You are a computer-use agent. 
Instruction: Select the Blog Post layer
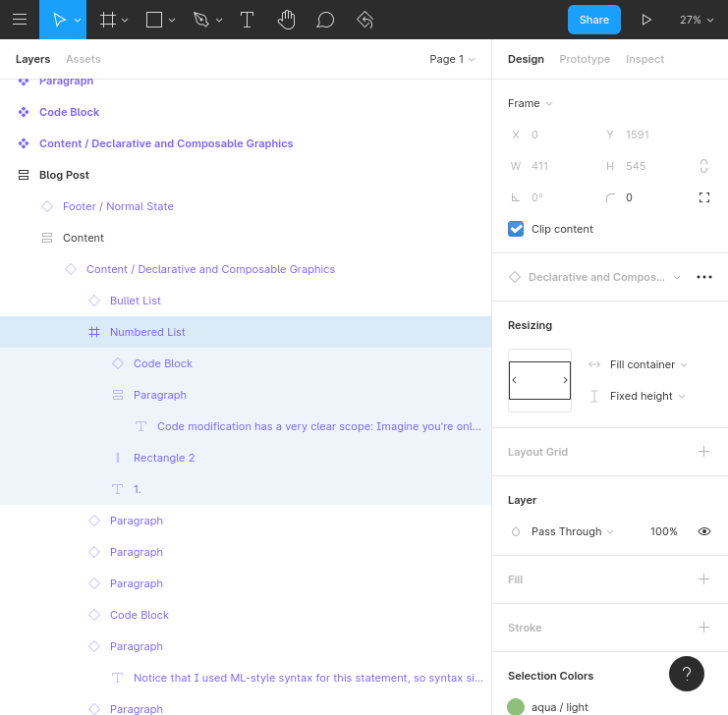tap(246, 175)
